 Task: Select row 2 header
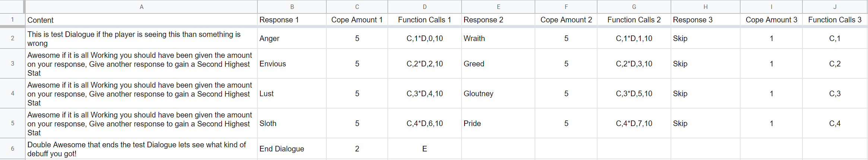tap(12, 38)
